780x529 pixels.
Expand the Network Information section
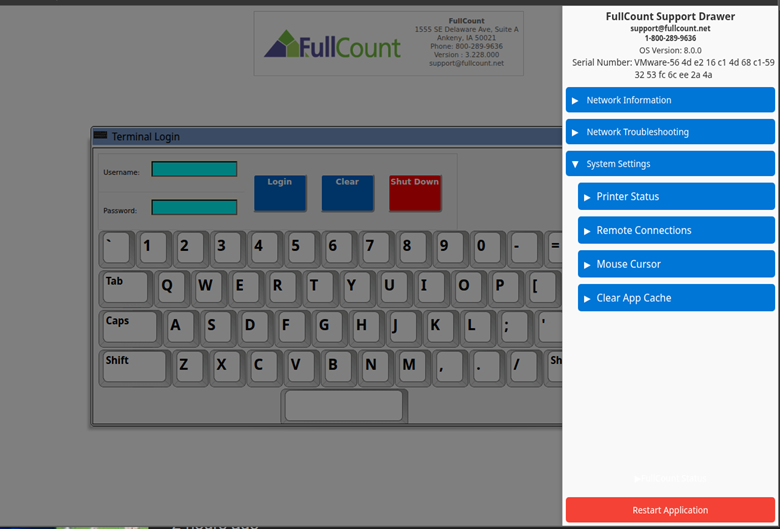[670, 100]
